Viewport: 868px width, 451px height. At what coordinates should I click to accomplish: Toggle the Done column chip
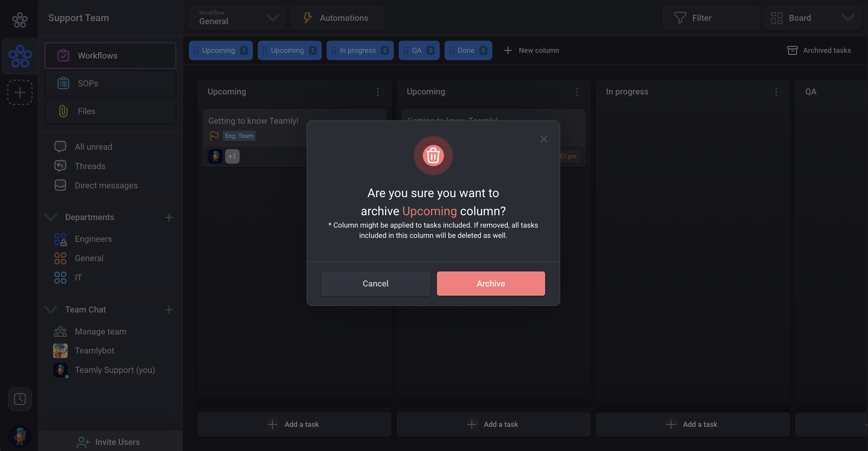pos(468,50)
